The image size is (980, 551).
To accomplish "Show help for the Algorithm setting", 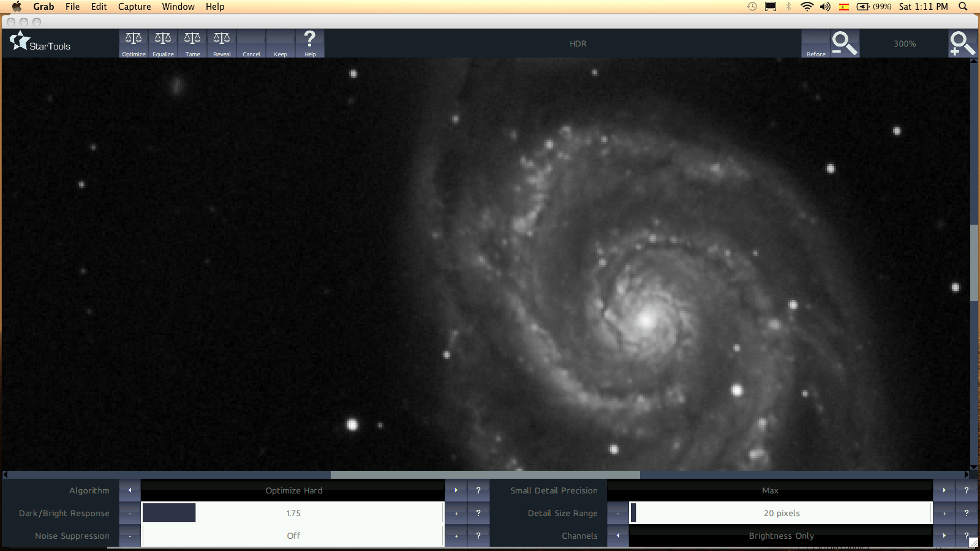I will pos(478,490).
